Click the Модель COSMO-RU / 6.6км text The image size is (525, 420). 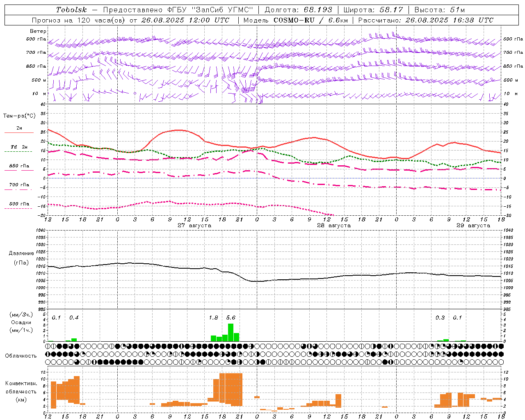pyautogui.click(x=295, y=20)
